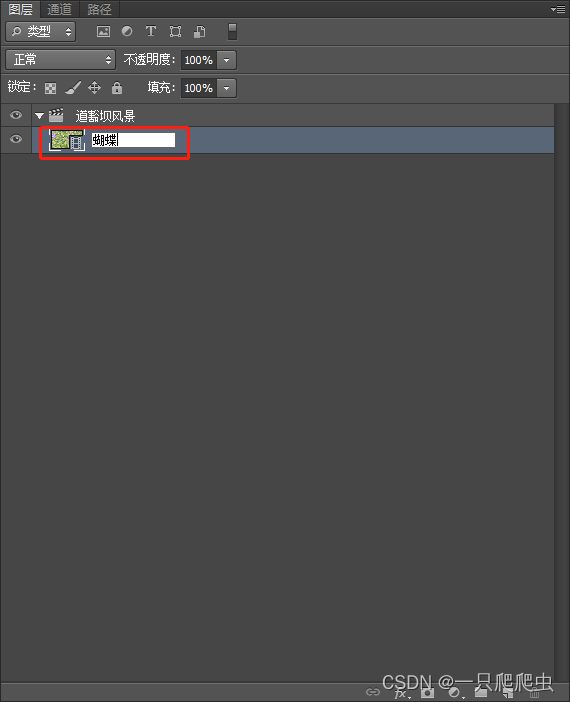Open the 填充 fill slider arrow

tap(227, 88)
